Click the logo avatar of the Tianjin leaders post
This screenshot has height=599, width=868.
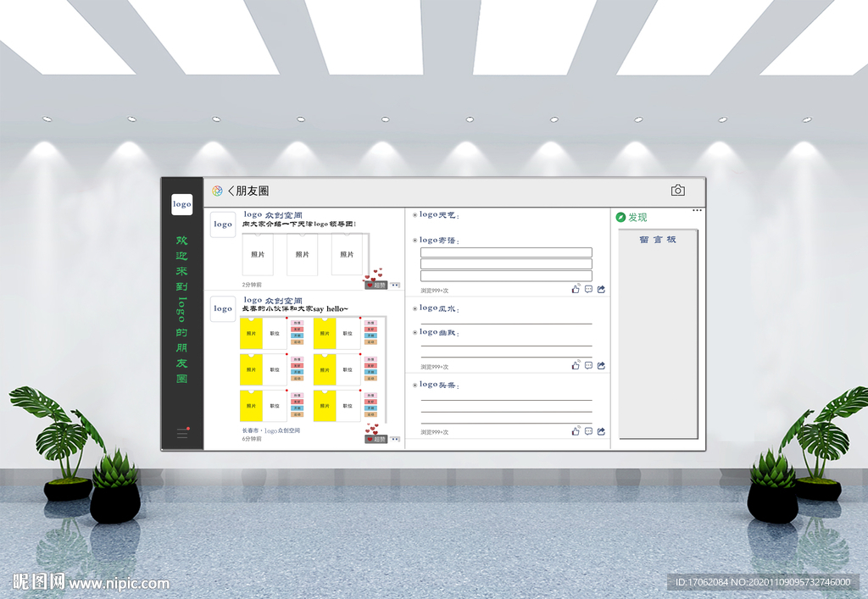click(223, 224)
